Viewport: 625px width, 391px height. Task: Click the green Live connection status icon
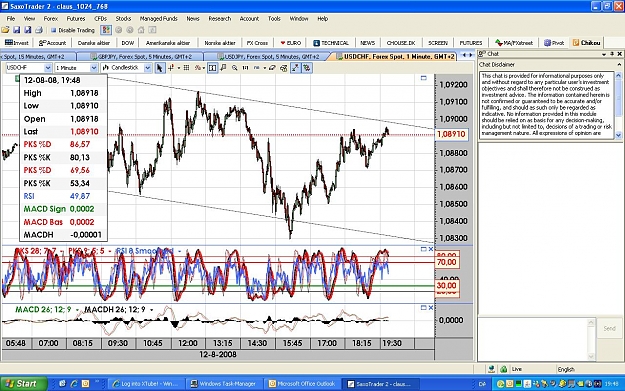[503, 369]
